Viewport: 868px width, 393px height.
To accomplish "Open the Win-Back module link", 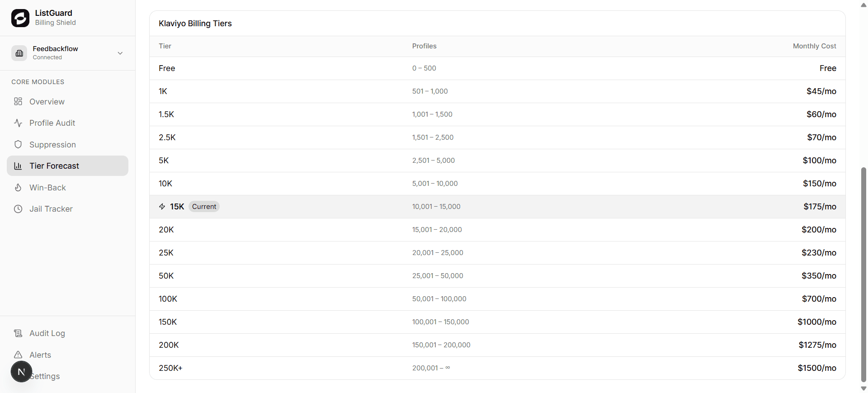I will coord(47,187).
